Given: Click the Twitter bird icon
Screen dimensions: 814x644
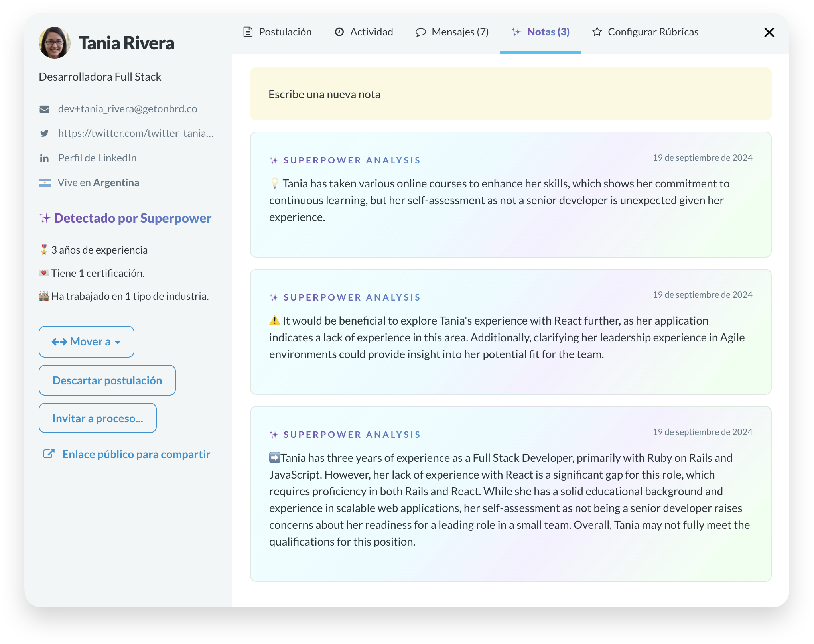Looking at the screenshot, I should coord(44,134).
